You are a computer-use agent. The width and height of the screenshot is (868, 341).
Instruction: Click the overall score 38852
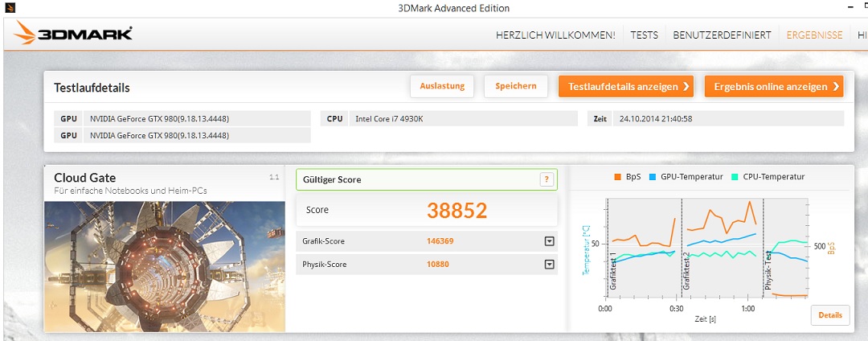pyautogui.click(x=457, y=211)
